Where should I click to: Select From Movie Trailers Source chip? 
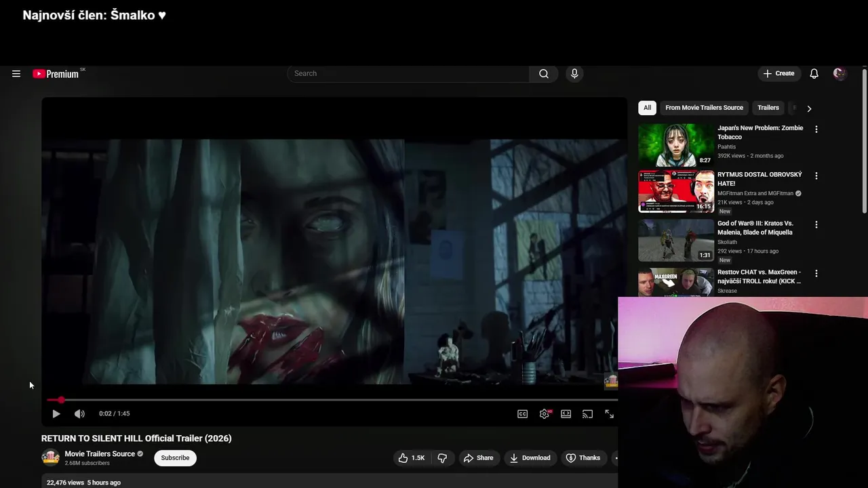(x=704, y=108)
